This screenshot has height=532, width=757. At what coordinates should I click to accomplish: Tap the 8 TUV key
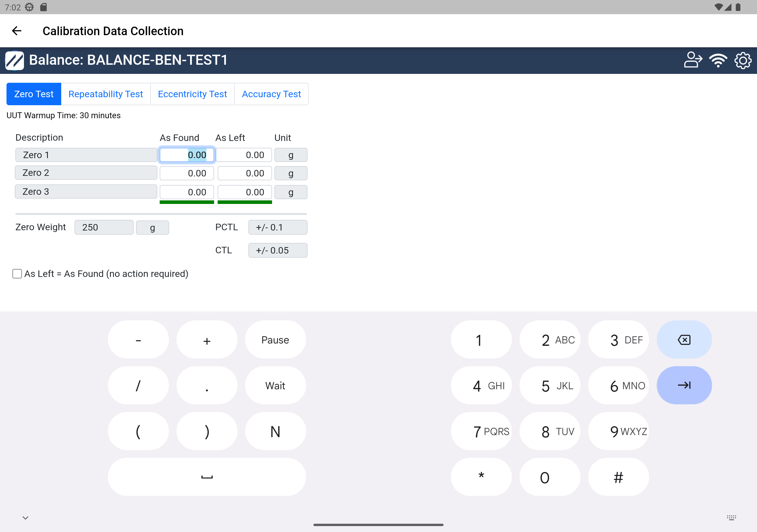tap(550, 431)
